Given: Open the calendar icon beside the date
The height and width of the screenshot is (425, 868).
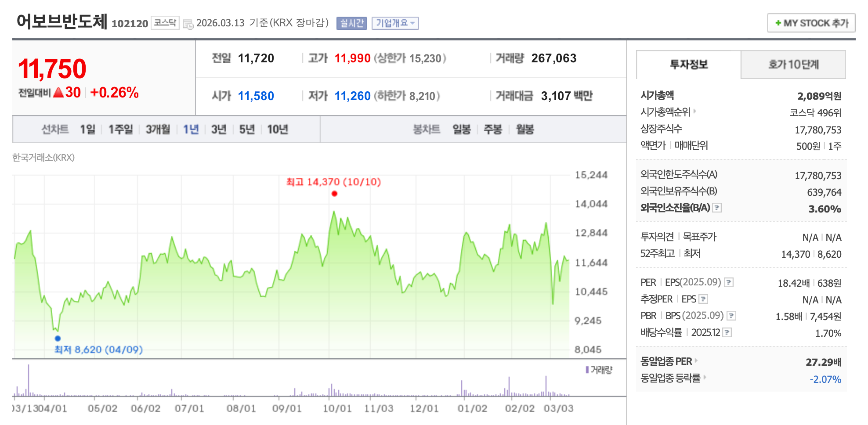Looking at the screenshot, I should click(188, 24).
